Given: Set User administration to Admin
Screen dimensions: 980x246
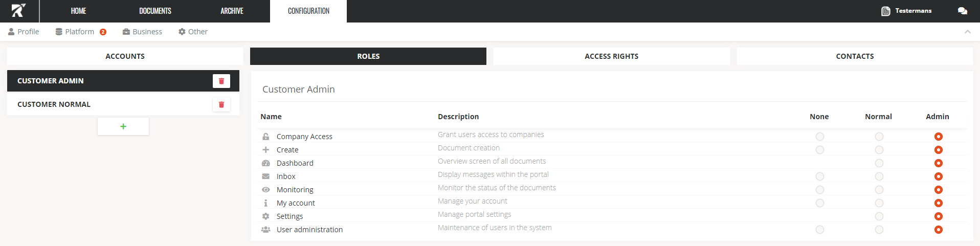Looking at the screenshot, I should point(938,230).
